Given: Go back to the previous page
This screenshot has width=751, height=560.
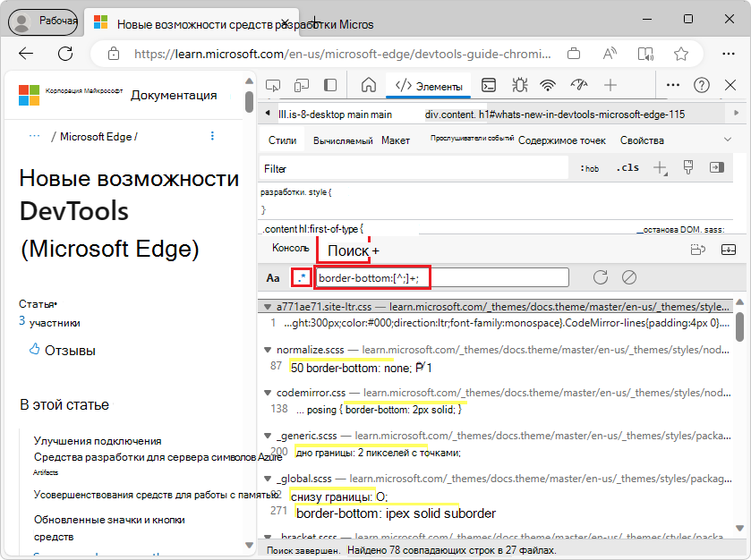Looking at the screenshot, I should point(26,54).
